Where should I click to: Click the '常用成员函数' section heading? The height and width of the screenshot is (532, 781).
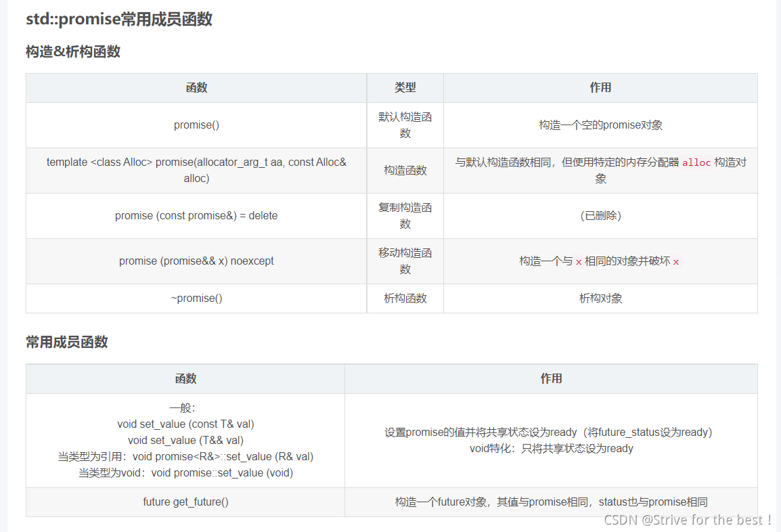[67, 342]
